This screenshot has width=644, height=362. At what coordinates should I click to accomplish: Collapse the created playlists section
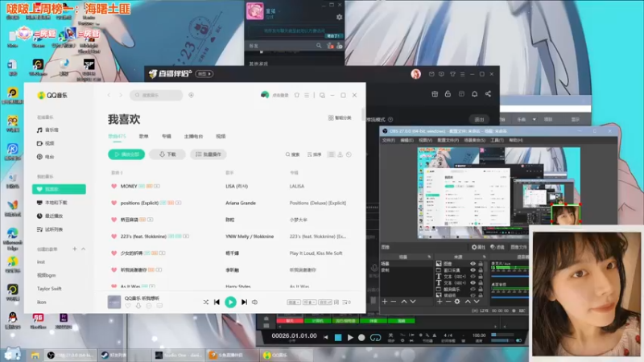(x=84, y=249)
